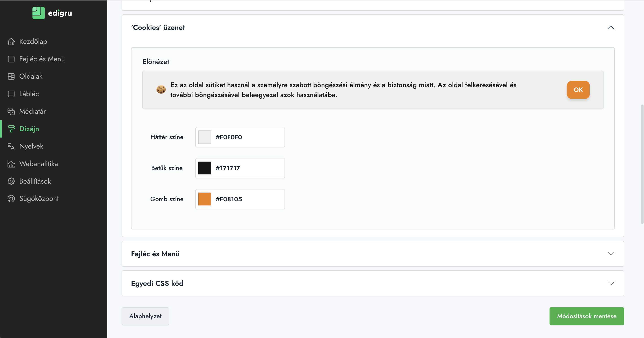644x338 pixels.
Task: Save changes with Módosítások mentése
Action: (587, 316)
